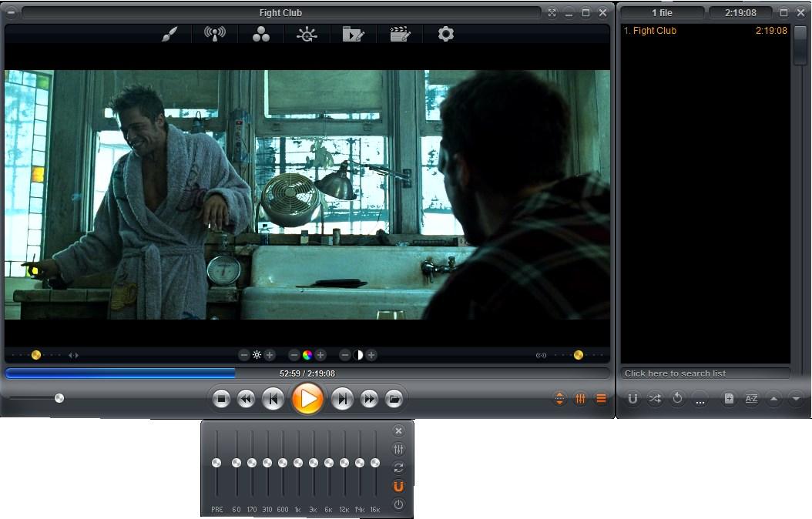Stop playback with the stop button
Viewport: 812px width, 519px height.
(x=221, y=399)
